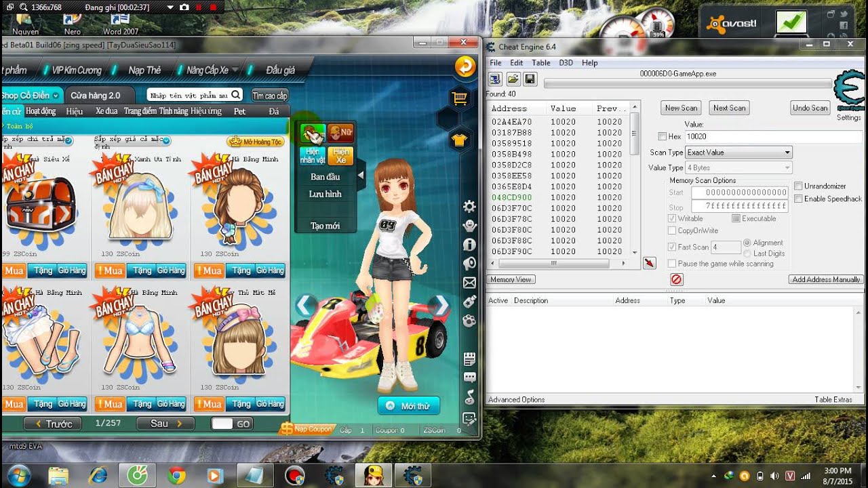868x488 pixels.
Task: Open Windows Explorer folder on taskbar
Action: pos(59,476)
